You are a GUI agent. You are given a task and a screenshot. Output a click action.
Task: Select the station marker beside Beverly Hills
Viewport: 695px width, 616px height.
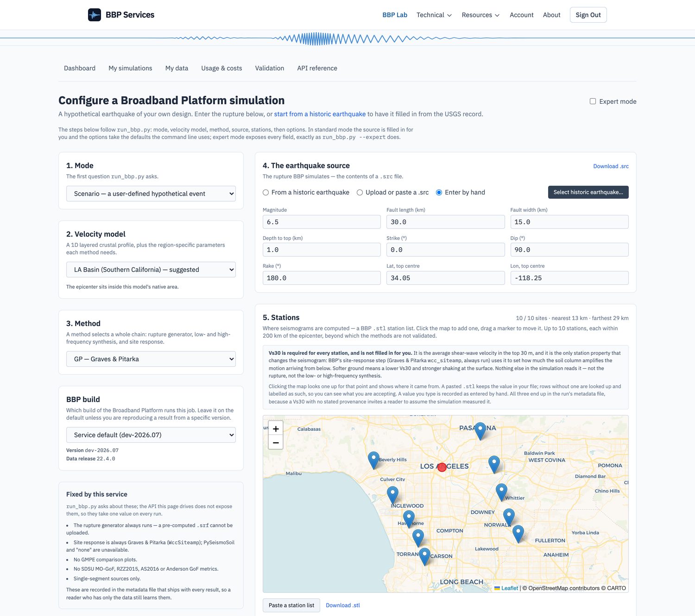(373, 460)
